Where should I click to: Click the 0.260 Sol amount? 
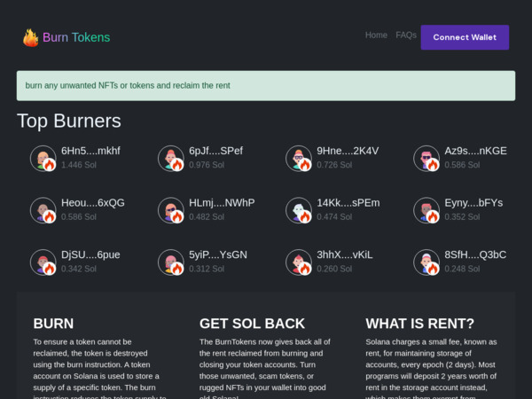[334, 269]
